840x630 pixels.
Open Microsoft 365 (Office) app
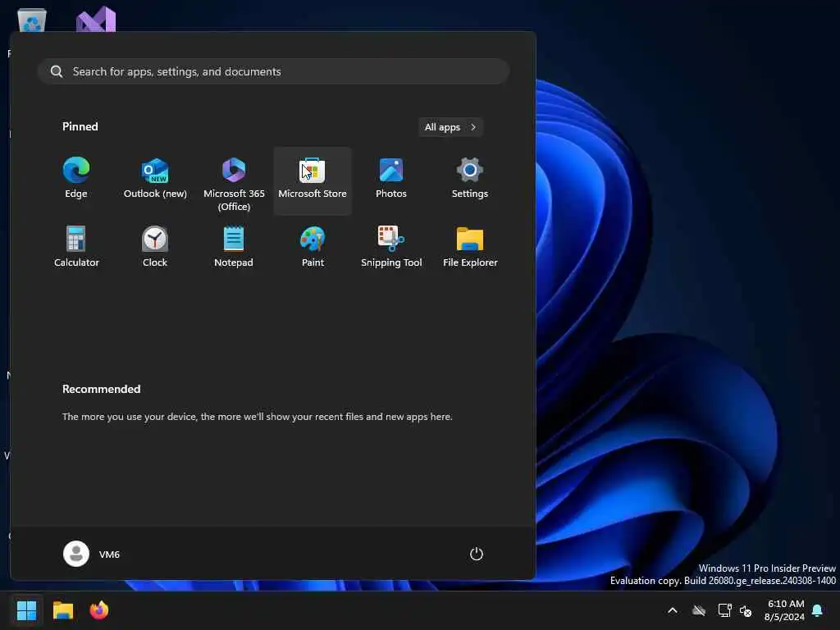point(234,181)
